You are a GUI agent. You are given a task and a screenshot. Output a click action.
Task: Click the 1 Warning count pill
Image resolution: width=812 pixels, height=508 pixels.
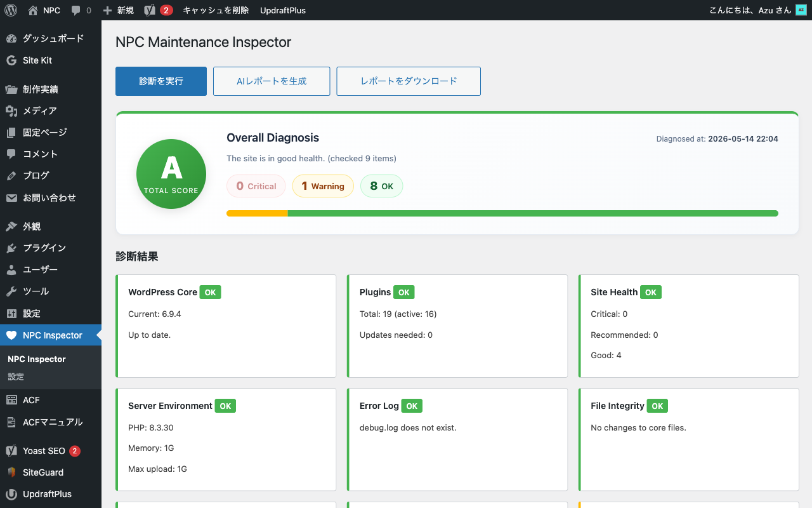(x=323, y=186)
